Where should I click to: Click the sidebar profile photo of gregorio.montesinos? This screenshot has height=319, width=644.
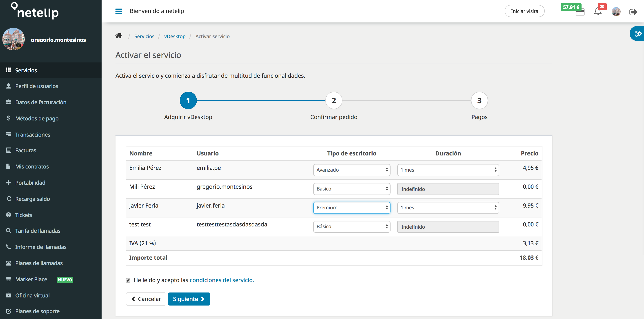point(13,39)
